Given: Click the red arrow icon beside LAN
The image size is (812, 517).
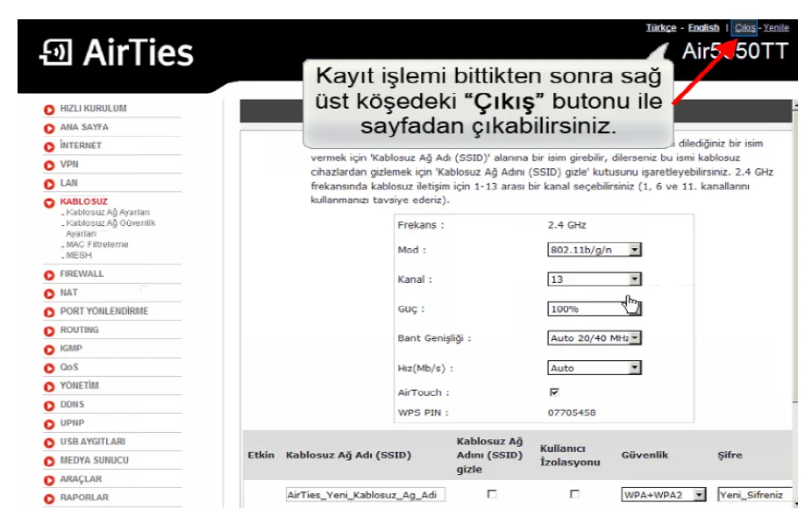Looking at the screenshot, I should click(x=49, y=184).
